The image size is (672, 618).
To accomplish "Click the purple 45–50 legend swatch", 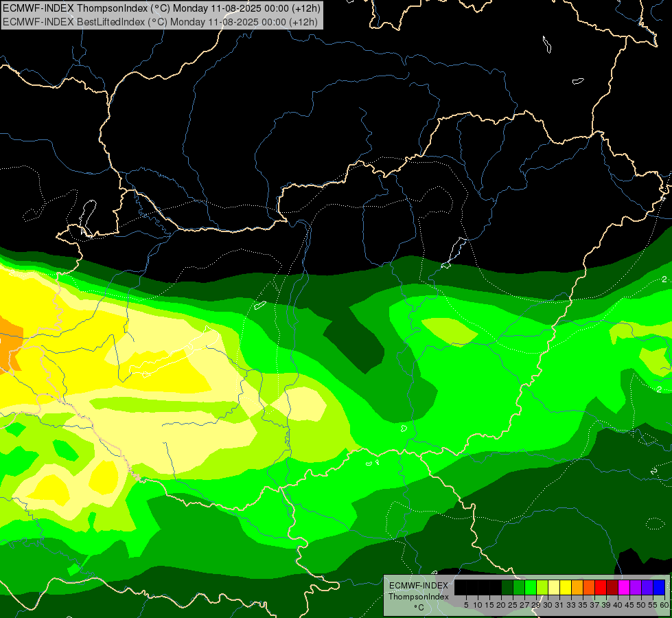I will pos(636,587).
